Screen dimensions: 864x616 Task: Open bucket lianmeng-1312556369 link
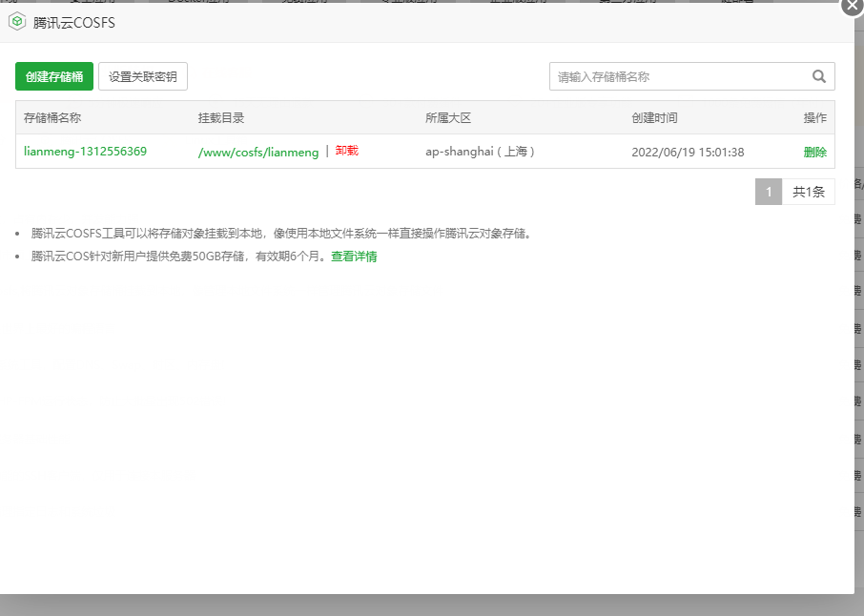[86, 151]
